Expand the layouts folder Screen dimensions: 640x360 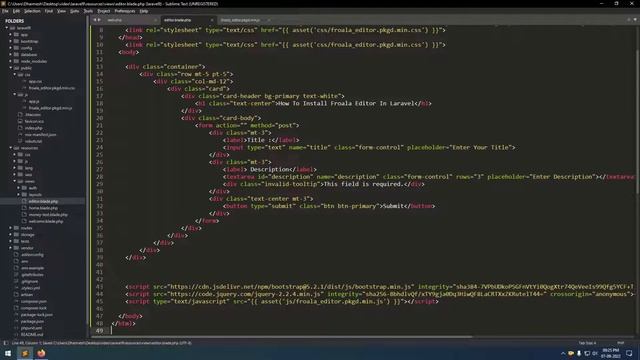point(19,195)
